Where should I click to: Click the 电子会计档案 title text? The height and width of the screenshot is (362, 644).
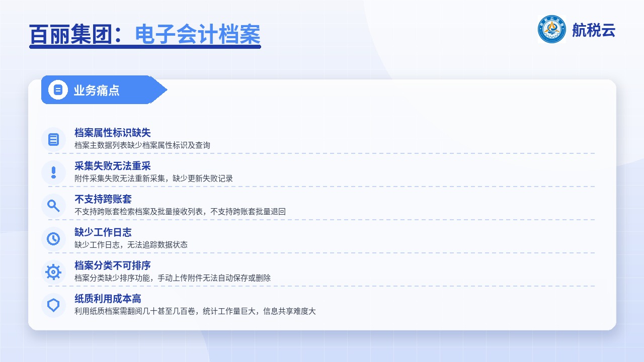point(198,34)
